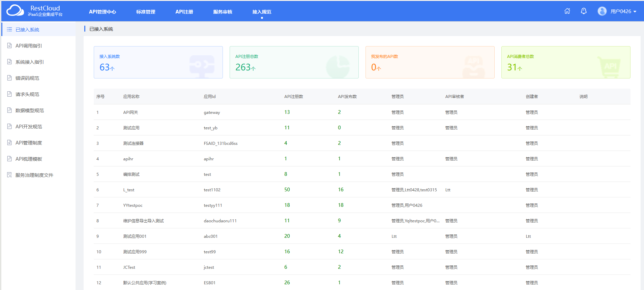The image size is (644, 290).
Task: Click document icon beside API梳理模板
Action: tap(9, 159)
